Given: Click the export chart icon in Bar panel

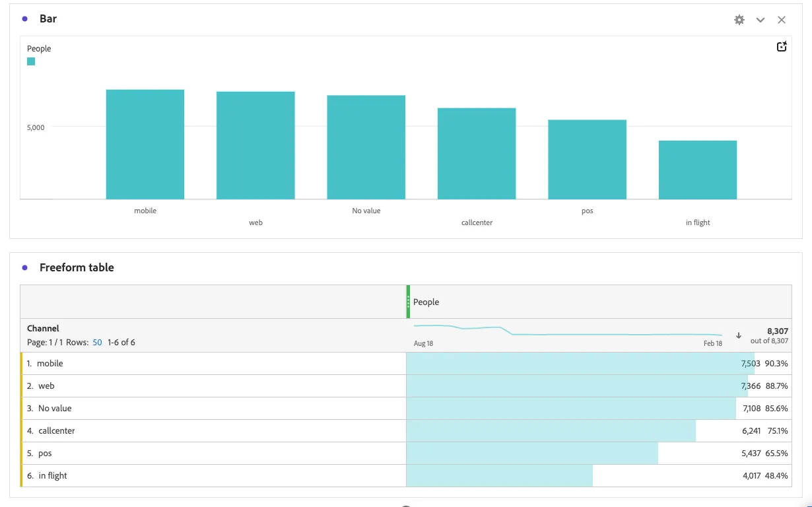Looking at the screenshot, I should click(x=782, y=47).
